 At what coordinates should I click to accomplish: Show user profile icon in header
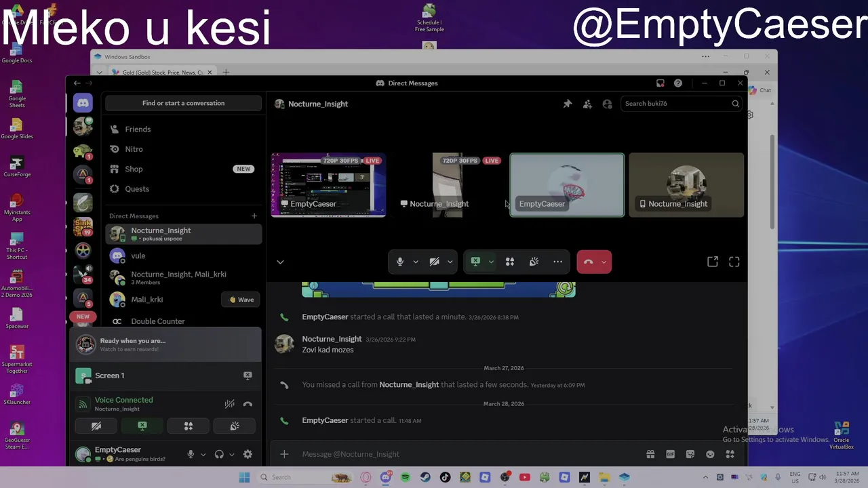pos(607,104)
